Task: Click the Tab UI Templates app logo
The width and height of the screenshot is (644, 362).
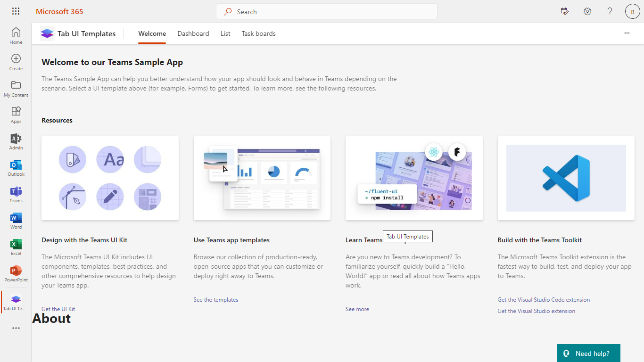Action: point(47,33)
